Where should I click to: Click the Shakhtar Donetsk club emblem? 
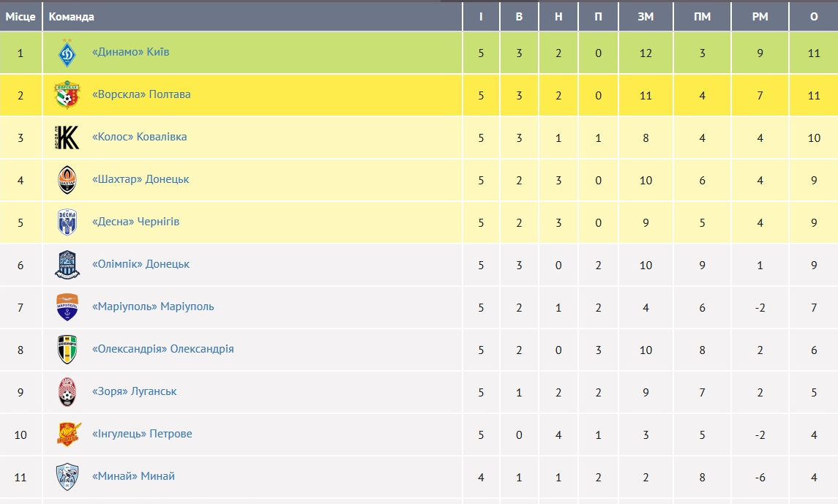(x=67, y=180)
